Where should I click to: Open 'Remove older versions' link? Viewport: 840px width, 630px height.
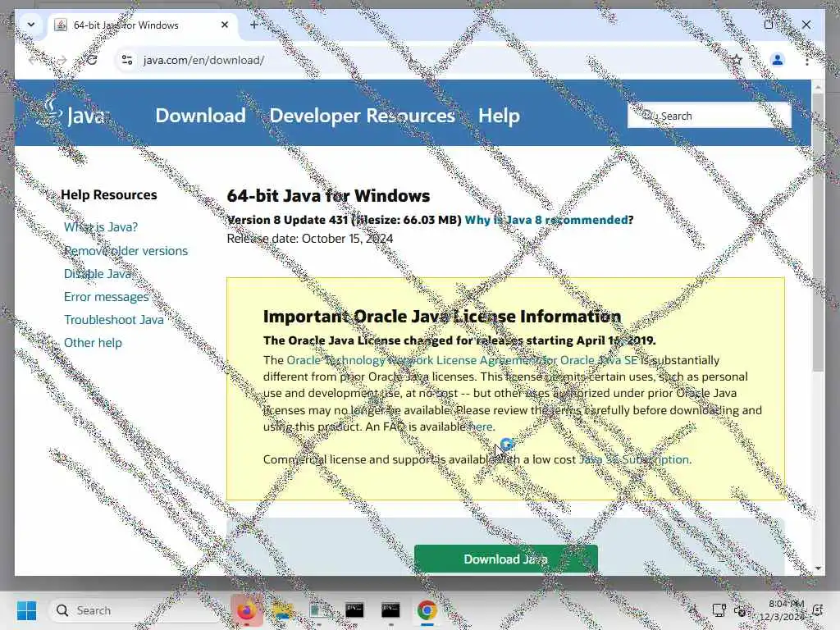(x=126, y=251)
